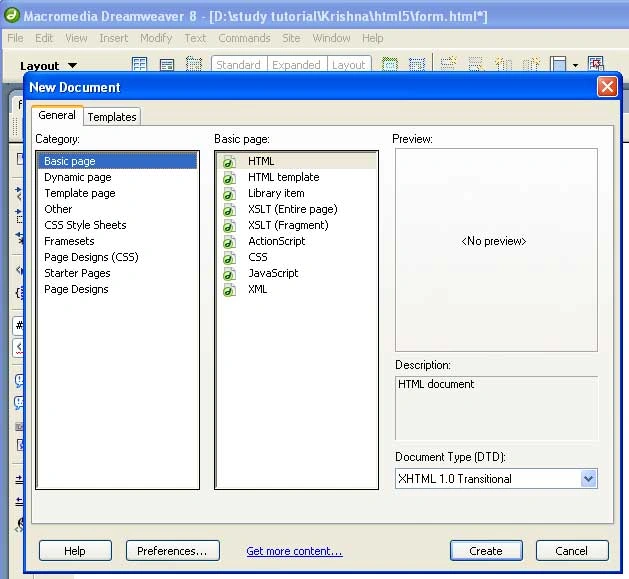This screenshot has height=579, width=629.
Task: Click the Draw Layout Table green icon
Action: pos(390,64)
